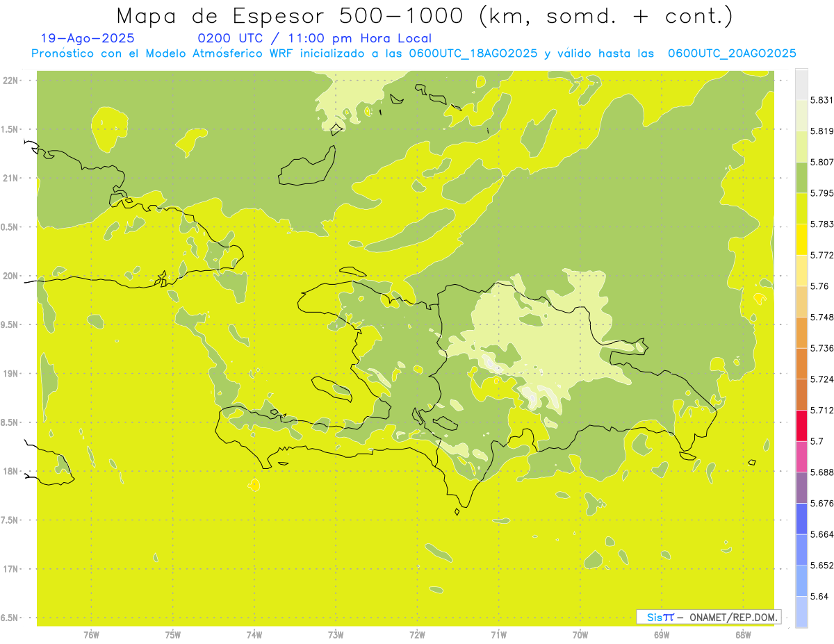Click the 71W longitude label
This screenshot has height=644, width=834.
pyautogui.click(x=498, y=634)
